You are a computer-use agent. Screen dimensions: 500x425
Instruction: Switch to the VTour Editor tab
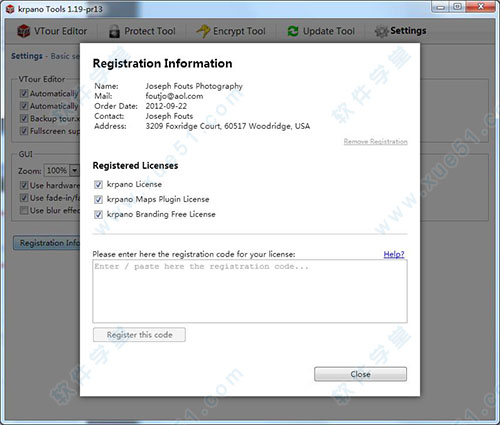[52, 31]
